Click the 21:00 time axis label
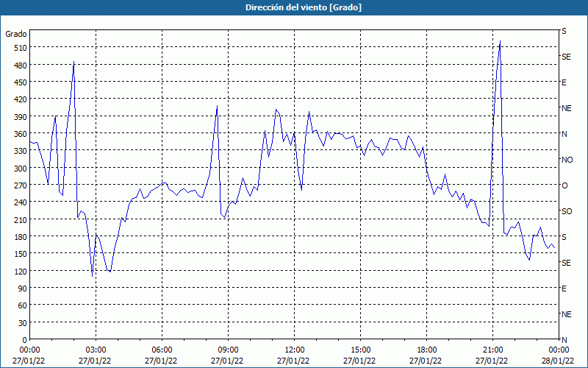Image resolution: width=588 pixels, height=368 pixels. click(492, 350)
